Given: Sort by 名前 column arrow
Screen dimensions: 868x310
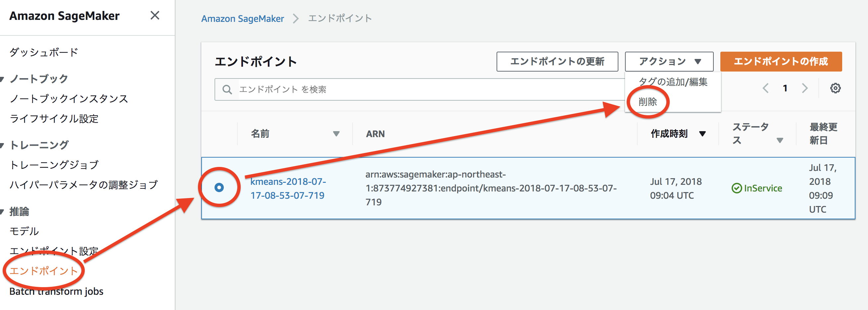Looking at the screenshot, I should (336, 134).
